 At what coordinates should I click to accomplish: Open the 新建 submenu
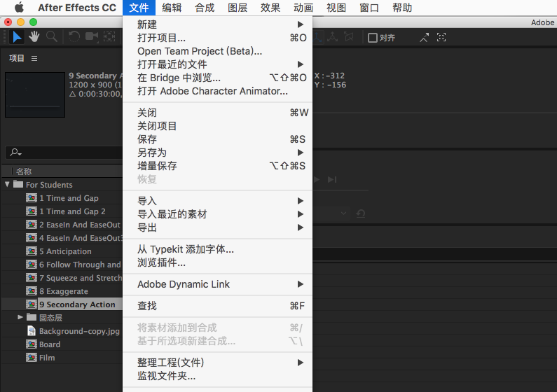[x=217, y=24]
